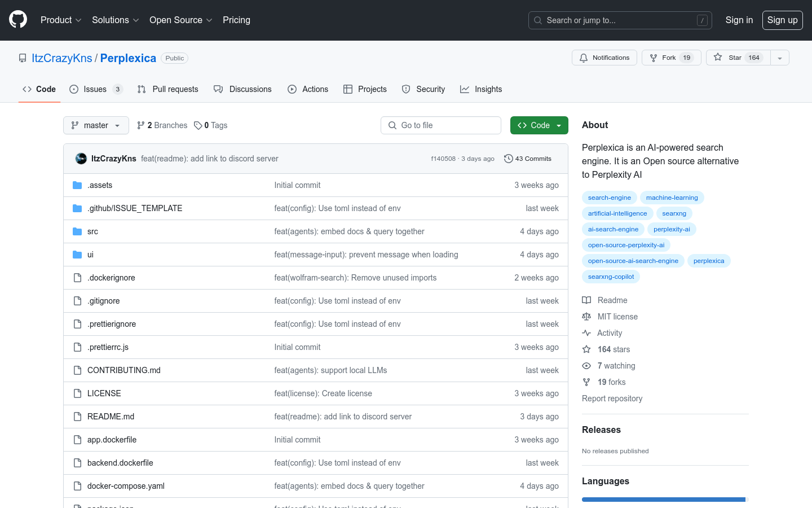Open the Discussions tab
Image resolution: width=812 pixels, height=508 pixels.
coord(242,89)
